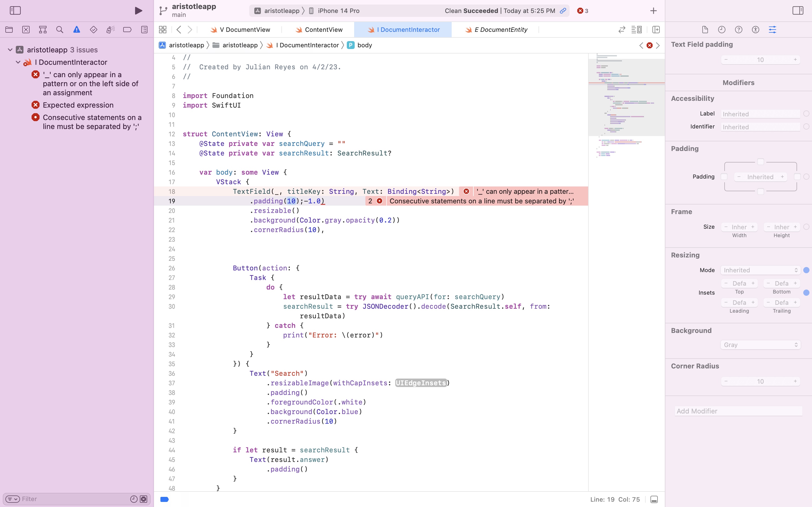Open the Attributes inspector sliders icon
812x507 pixels.
[x=773, y=30]
